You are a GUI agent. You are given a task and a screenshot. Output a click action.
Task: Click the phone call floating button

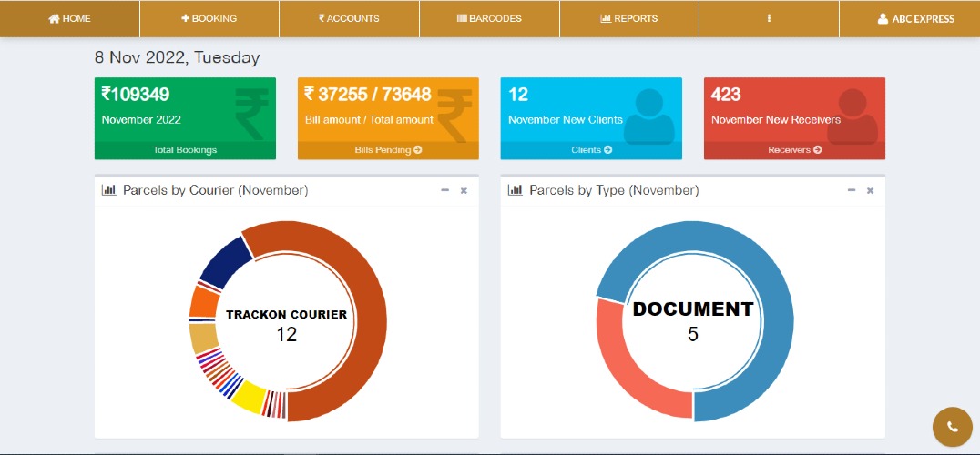click(x=953, y=427)
